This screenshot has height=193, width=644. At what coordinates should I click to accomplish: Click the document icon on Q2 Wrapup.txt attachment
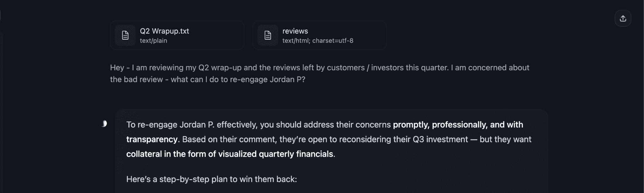point(125,35)
